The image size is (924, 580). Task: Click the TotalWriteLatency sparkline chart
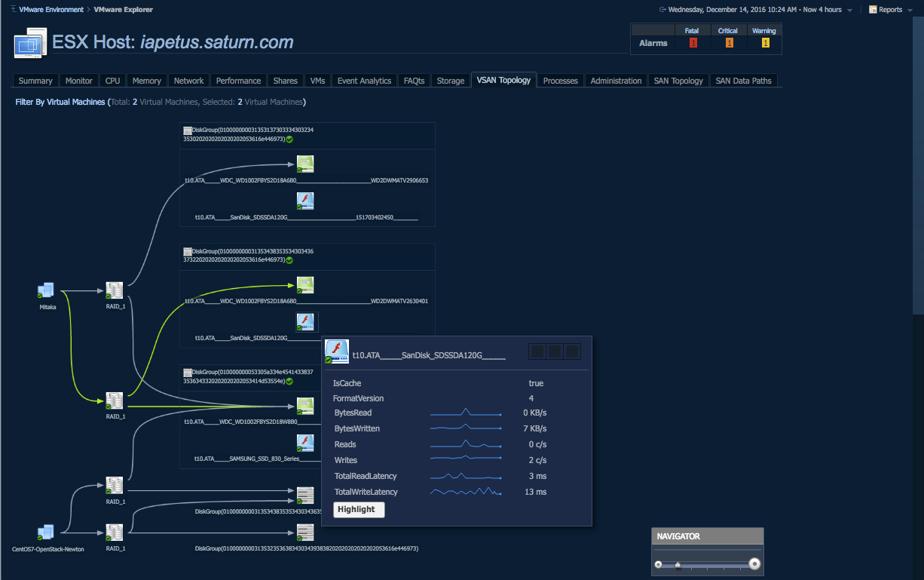466,492
